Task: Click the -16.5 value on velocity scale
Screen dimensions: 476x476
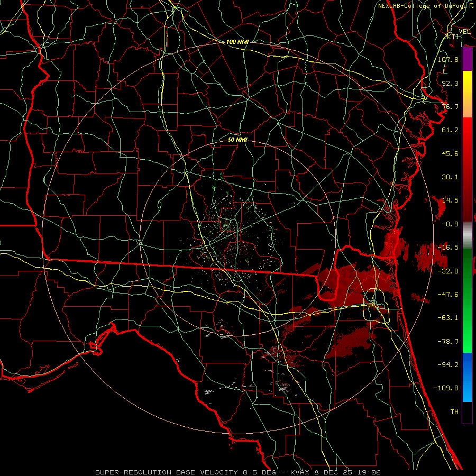Action: [x=448, y=248]
